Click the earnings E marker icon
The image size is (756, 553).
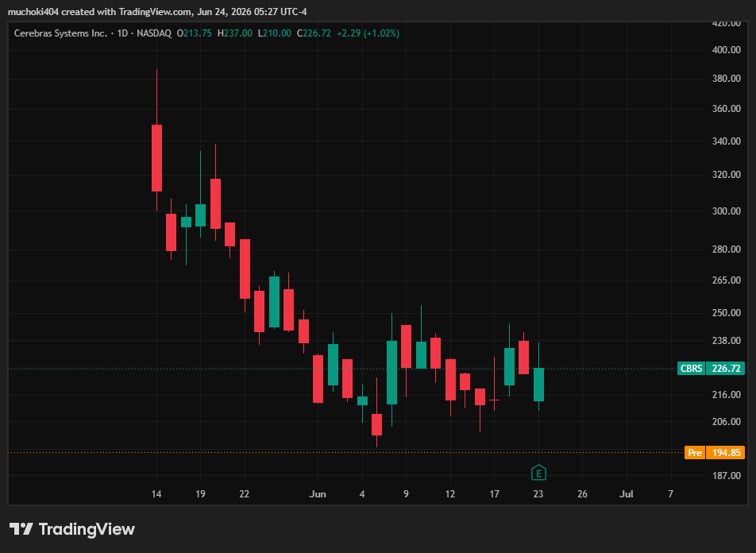coord(538,473)
